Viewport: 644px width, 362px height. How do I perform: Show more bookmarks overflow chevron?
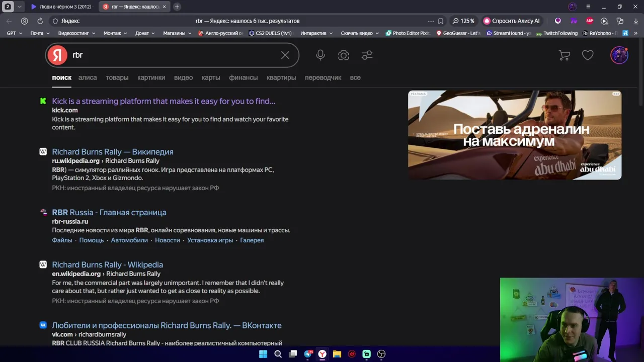click(636, 33)
